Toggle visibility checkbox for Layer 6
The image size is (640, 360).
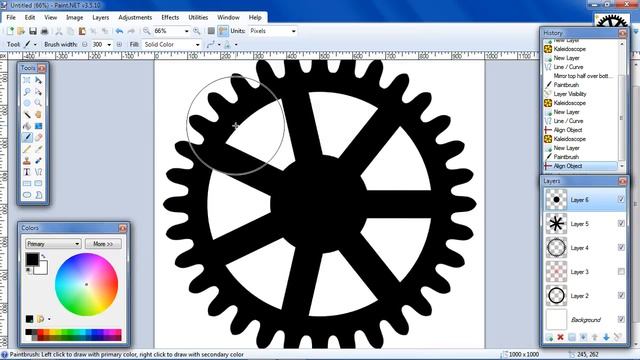(x=621, y=199)
